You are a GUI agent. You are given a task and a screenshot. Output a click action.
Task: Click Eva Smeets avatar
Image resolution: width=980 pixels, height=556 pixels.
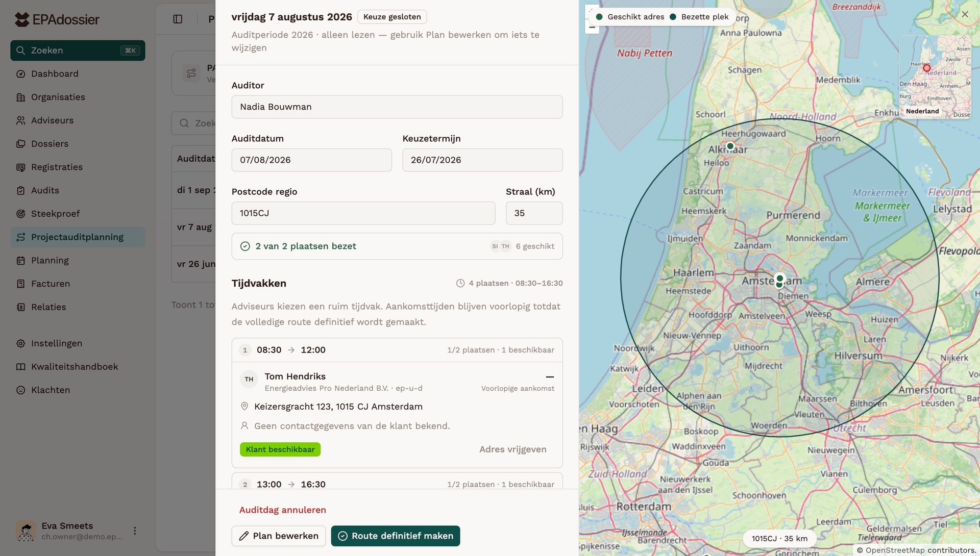point(26,531)
